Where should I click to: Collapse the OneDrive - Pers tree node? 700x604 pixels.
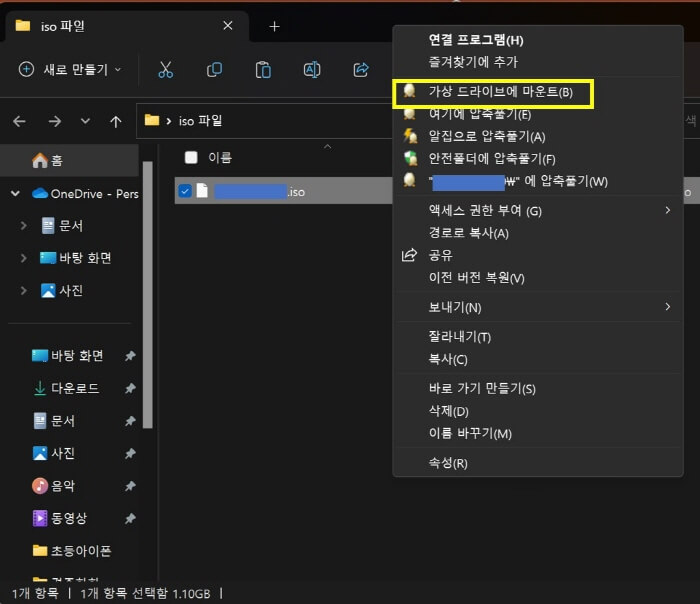pyautogui.click(x=15, y=194)
